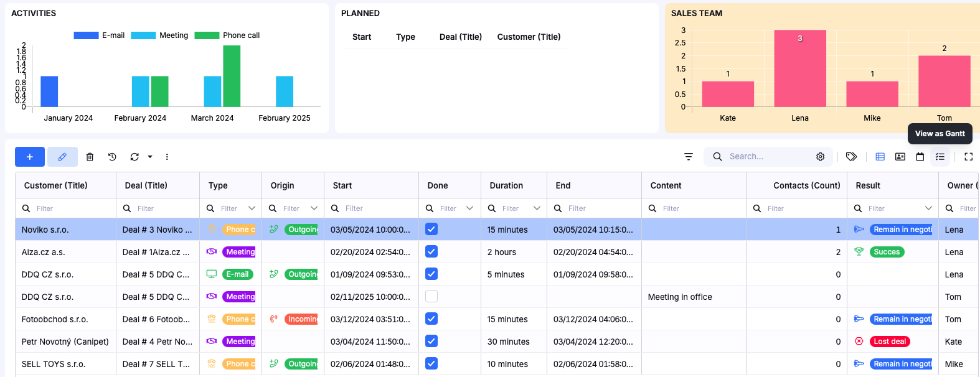The image size is (980, 377).
Task: Switch to calendar view icon
Action: (x=920, y=157)
